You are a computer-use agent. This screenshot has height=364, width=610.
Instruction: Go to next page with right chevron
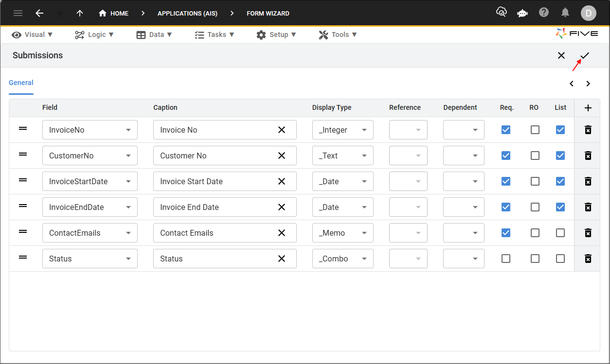588,84
